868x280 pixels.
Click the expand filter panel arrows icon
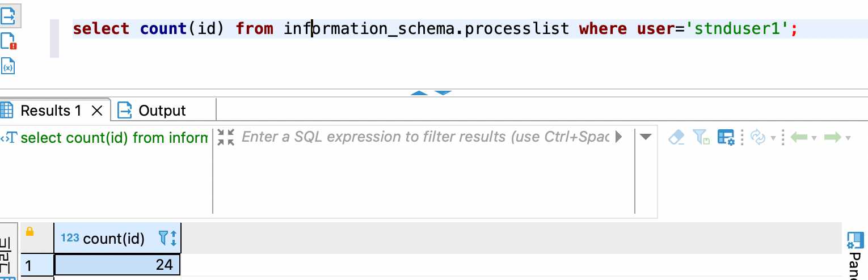click(226, 137)
